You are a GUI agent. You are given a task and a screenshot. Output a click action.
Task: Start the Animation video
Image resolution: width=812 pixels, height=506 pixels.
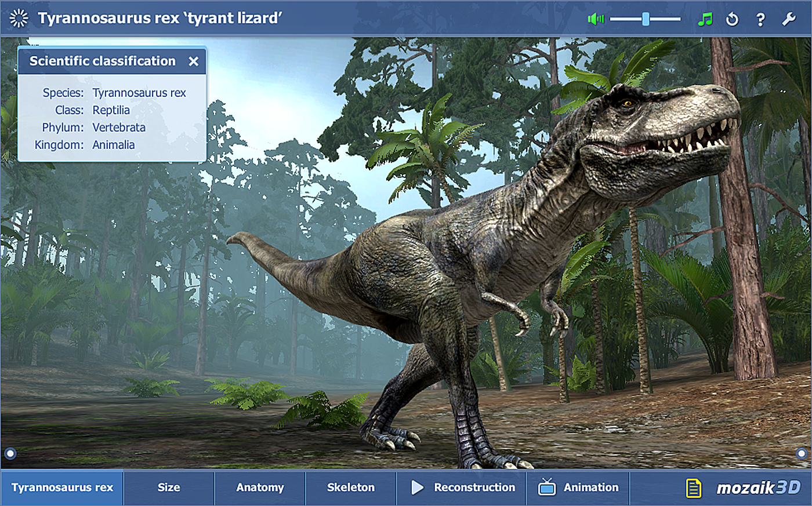590,487
